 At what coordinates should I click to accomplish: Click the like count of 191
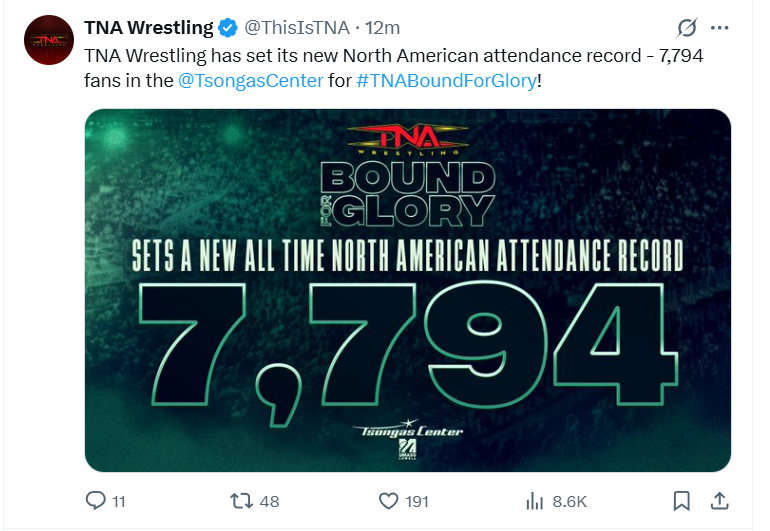point(417,501)
